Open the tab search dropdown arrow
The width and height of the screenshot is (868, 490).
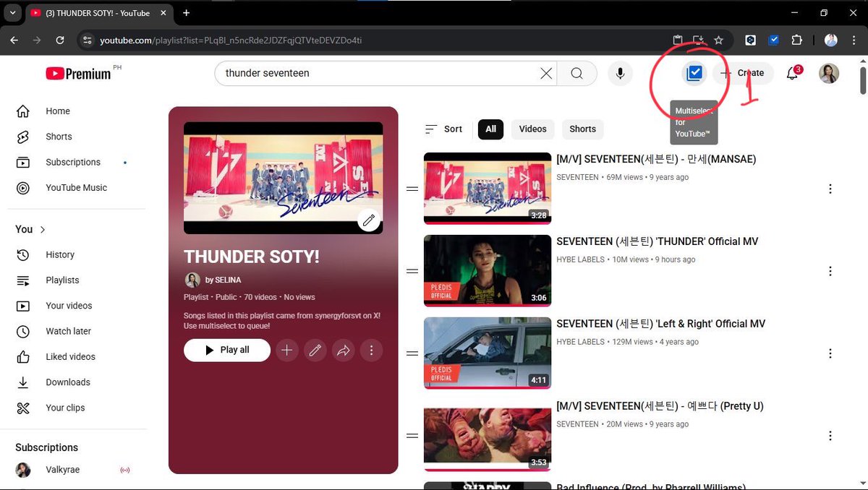13,13
